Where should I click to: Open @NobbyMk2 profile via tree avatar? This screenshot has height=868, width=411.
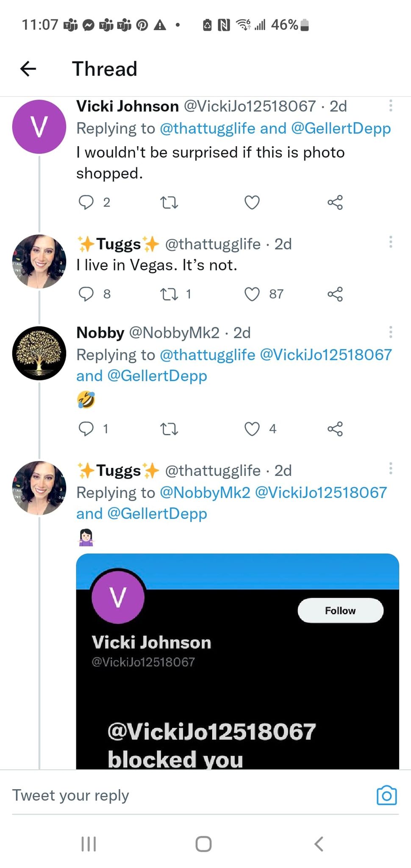[39, 353]
